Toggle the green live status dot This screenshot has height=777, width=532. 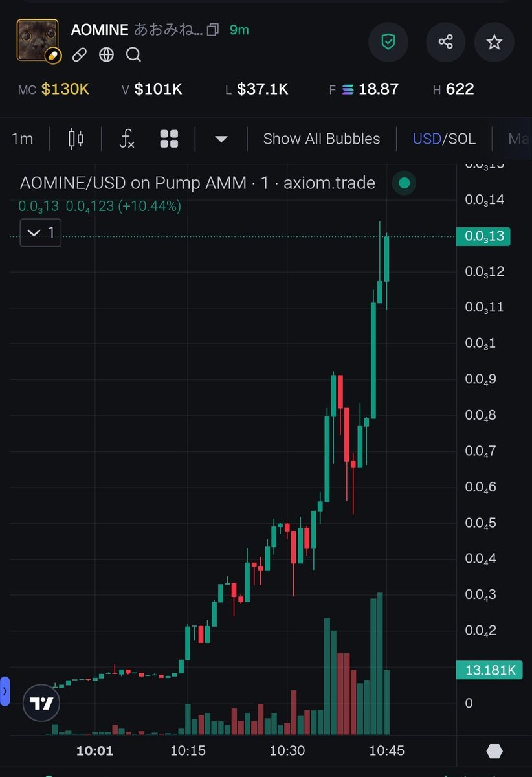[x=405, y=183]
